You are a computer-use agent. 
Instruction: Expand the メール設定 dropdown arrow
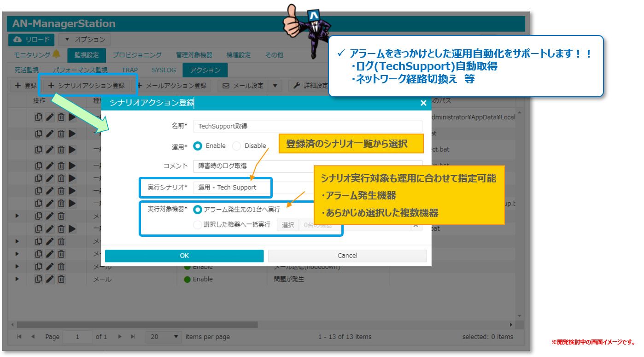[x=275, y=86]
